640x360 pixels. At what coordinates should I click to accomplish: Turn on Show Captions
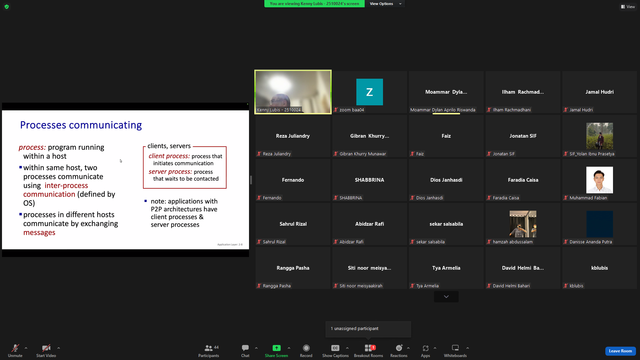[x=335, y=350]
